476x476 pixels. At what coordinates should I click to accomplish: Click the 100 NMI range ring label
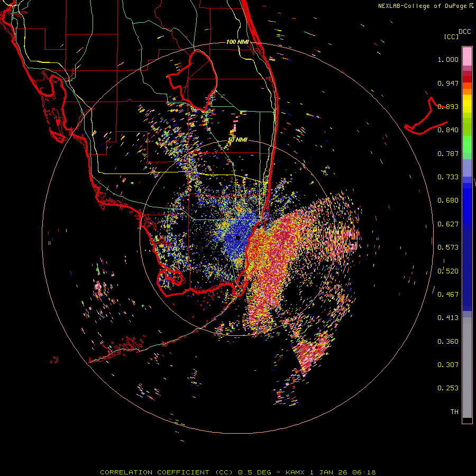click(237, 42)
